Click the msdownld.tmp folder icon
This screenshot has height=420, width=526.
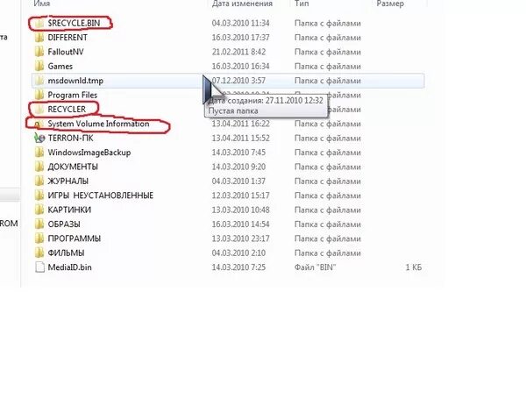39,81
